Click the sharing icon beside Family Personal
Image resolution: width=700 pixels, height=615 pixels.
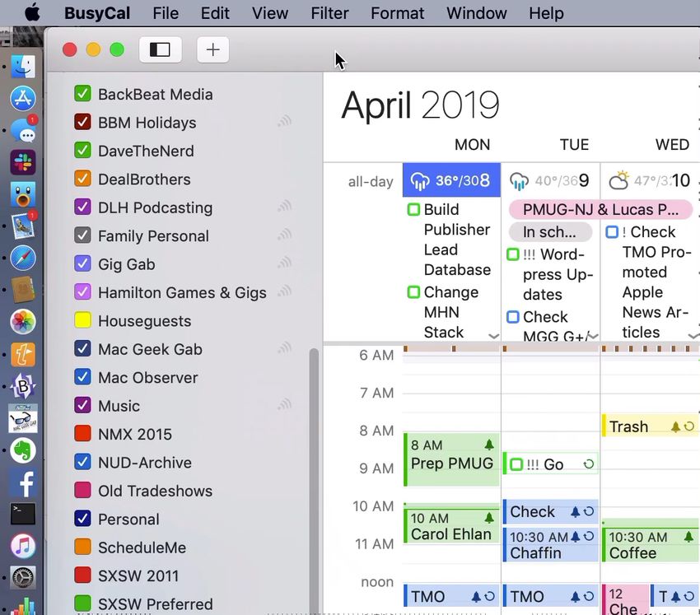(x=284, y=235)
